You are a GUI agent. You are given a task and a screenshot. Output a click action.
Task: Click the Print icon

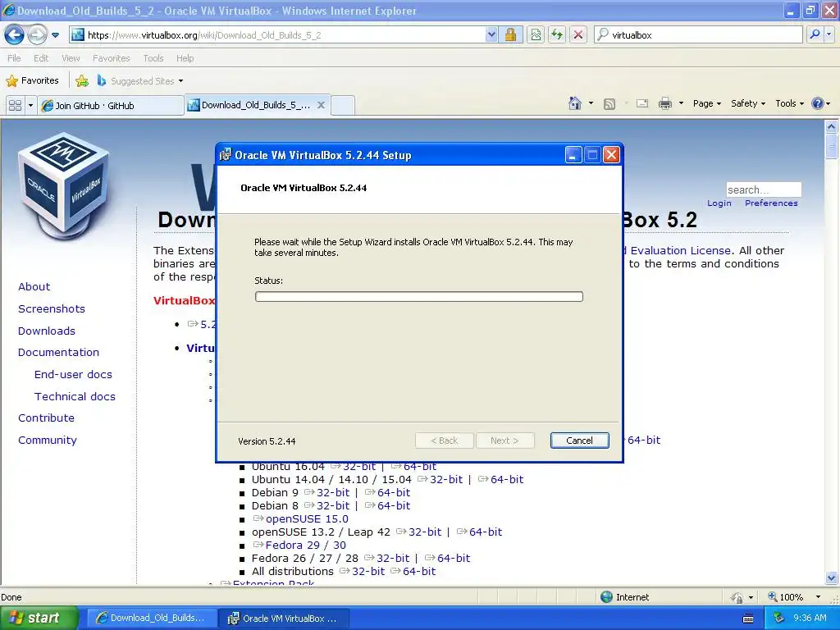click(664, 103)
